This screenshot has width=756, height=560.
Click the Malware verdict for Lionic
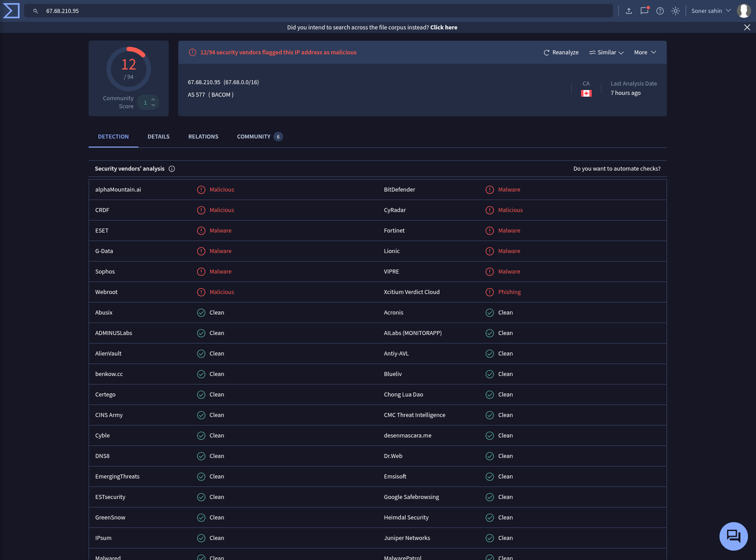pos(509,251)
